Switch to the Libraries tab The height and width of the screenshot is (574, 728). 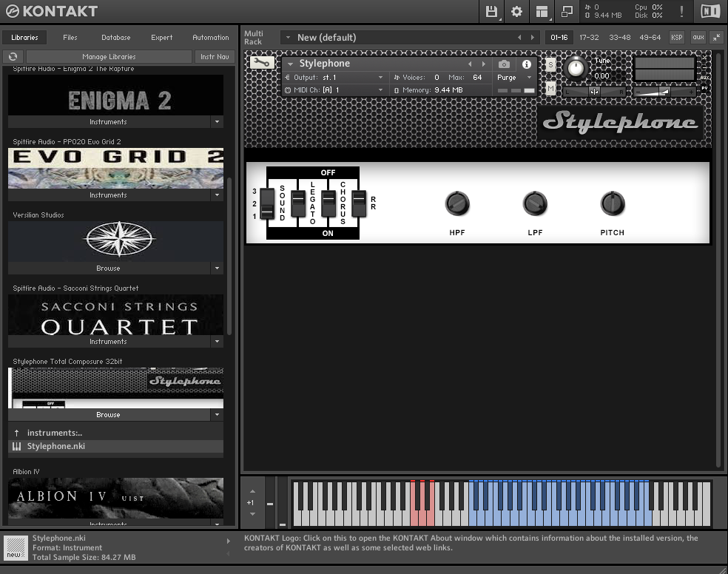click(24, 38)
